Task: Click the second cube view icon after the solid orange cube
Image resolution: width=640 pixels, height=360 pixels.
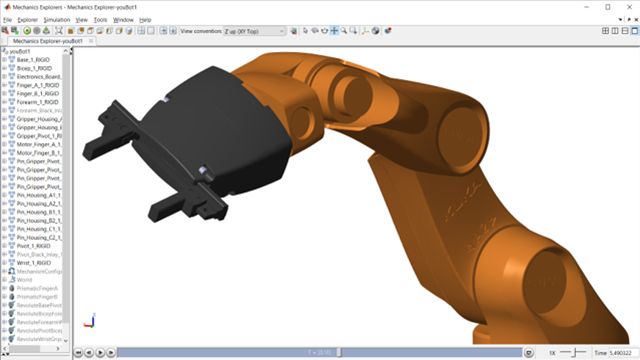Action: point(80,31)
